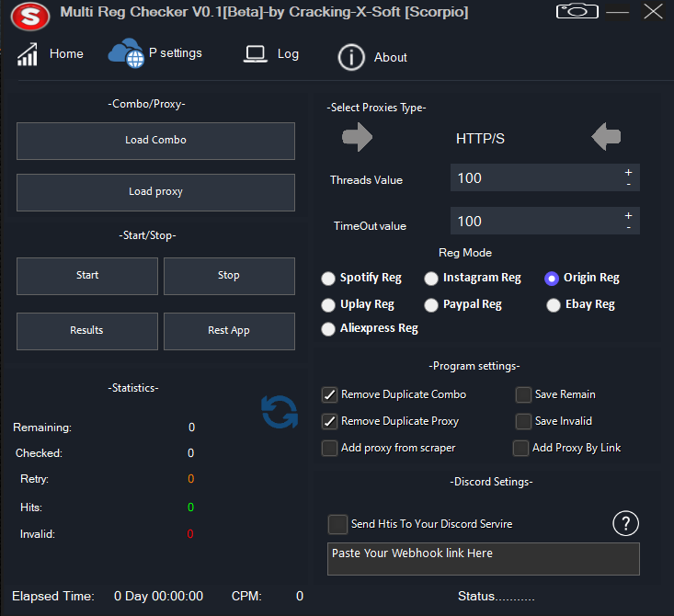674x616 pixels.
Task: Click the -Select Proxies Type- heading
Action: (377, 108)
